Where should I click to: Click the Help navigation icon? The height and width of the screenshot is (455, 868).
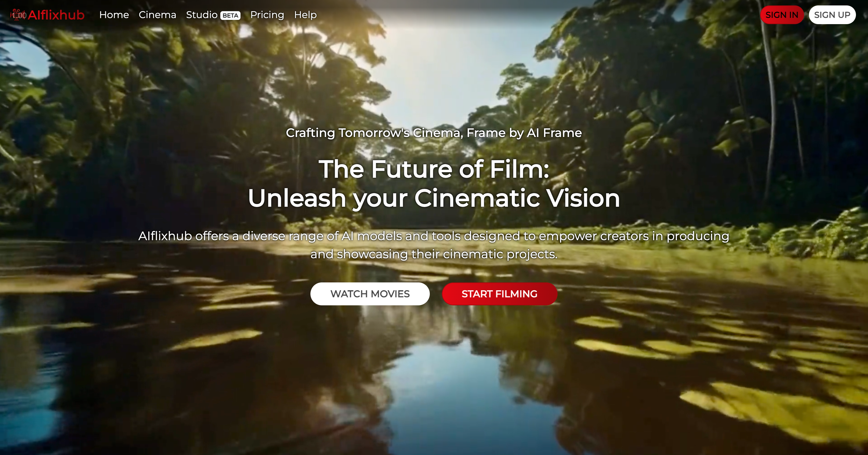tap(305, 15)
